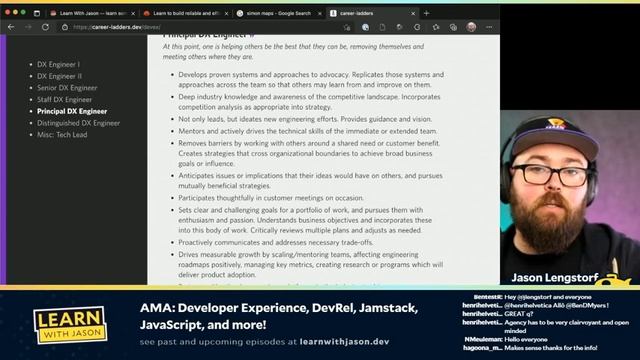The width and height of the screenshot is (640, 360).
Task: Jump to Senior DX Engineer section
Action: 67,87
